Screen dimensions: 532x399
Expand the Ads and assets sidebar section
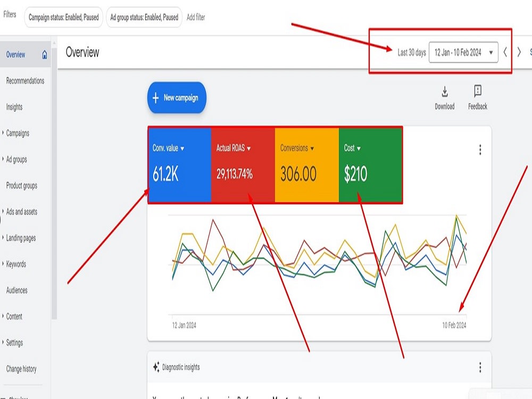(x=3, y=211)
